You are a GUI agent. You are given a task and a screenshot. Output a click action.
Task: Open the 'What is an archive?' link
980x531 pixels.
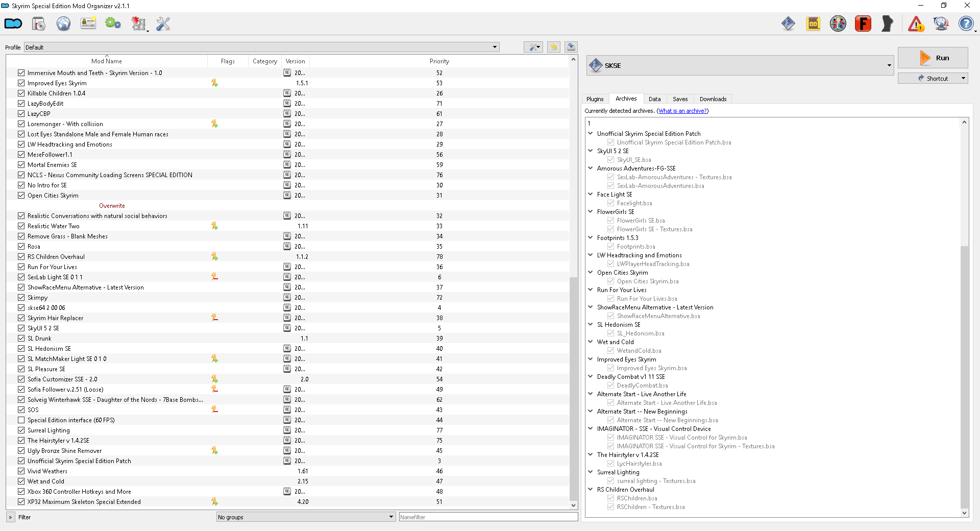pos(682,111)
